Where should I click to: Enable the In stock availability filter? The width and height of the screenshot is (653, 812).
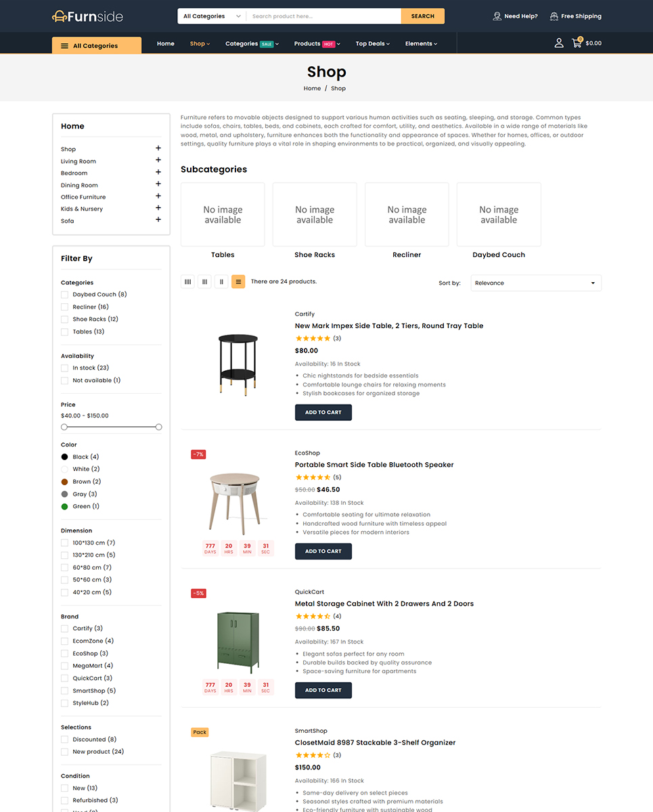coord(65,368)
